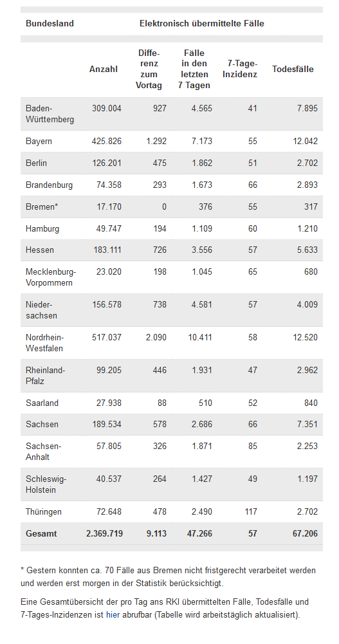The image size is (339, 644).
Task: Click the Nordrhein-Westfalen row label
Action: point(44,342)
